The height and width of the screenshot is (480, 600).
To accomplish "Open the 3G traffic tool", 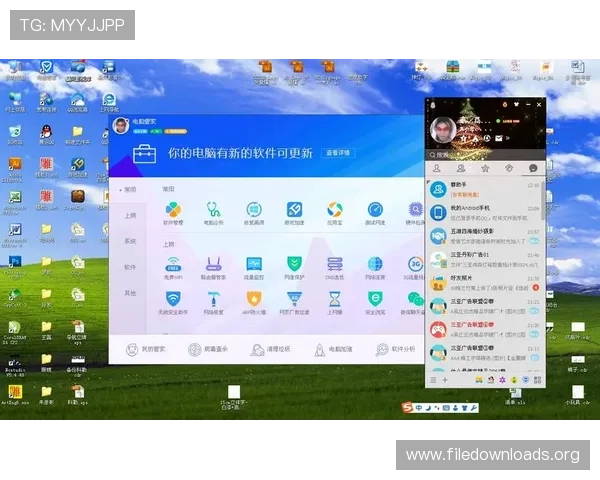I will click(415, 268).
